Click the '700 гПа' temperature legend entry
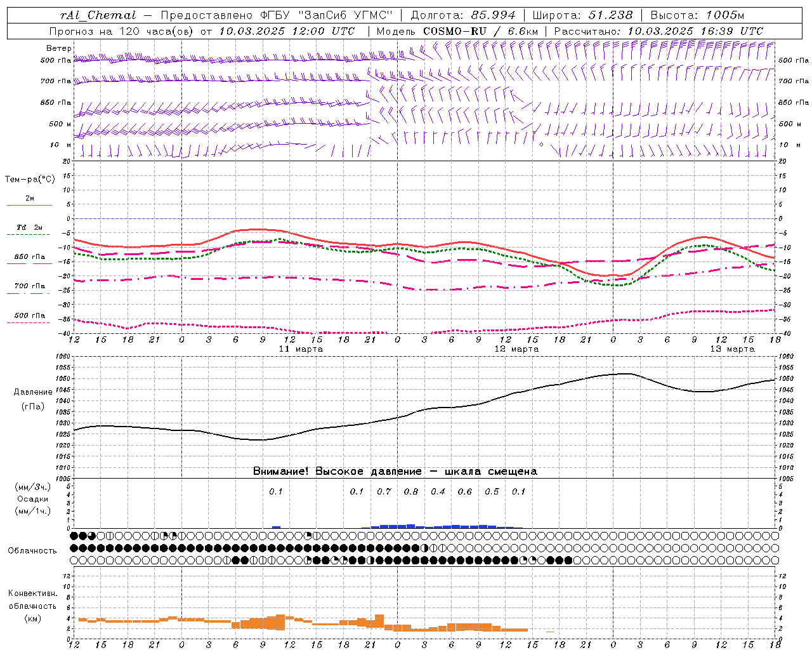Screen dimensions: 812x650 [x=30, y=286]
